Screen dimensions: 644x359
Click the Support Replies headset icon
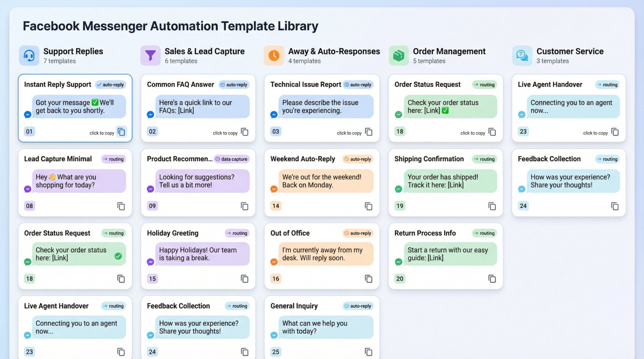(x=29, y=56)
